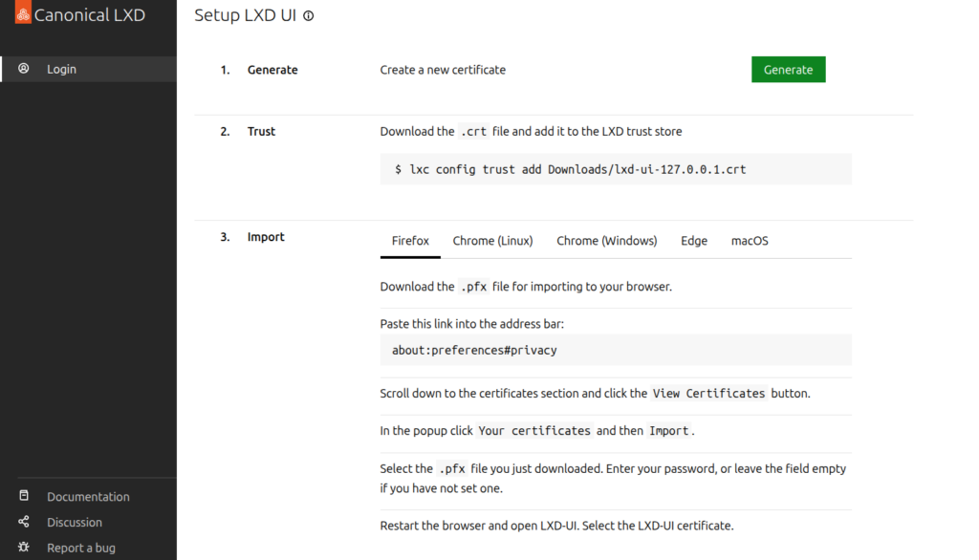Open the Report a bug link

click(x=81, y=548)
